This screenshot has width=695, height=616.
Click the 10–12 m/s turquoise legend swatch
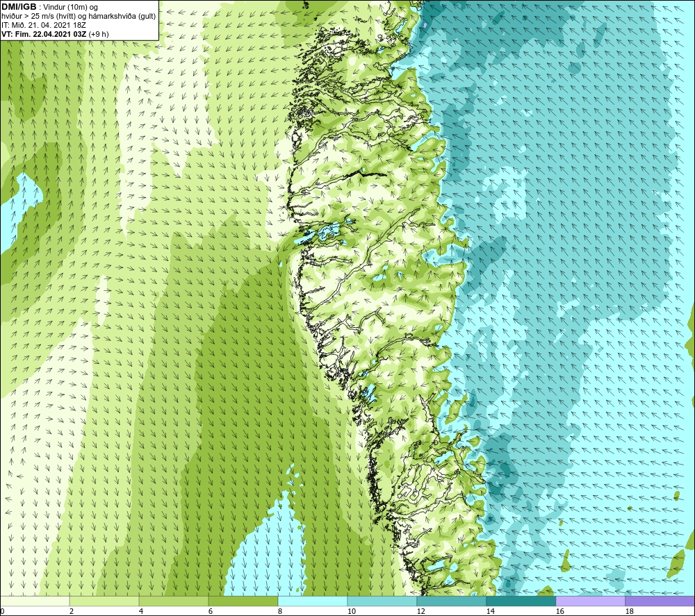point(382,601)
